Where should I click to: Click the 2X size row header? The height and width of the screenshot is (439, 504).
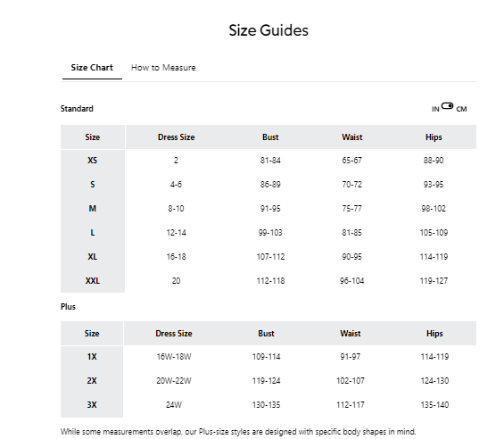coord(92,381)
